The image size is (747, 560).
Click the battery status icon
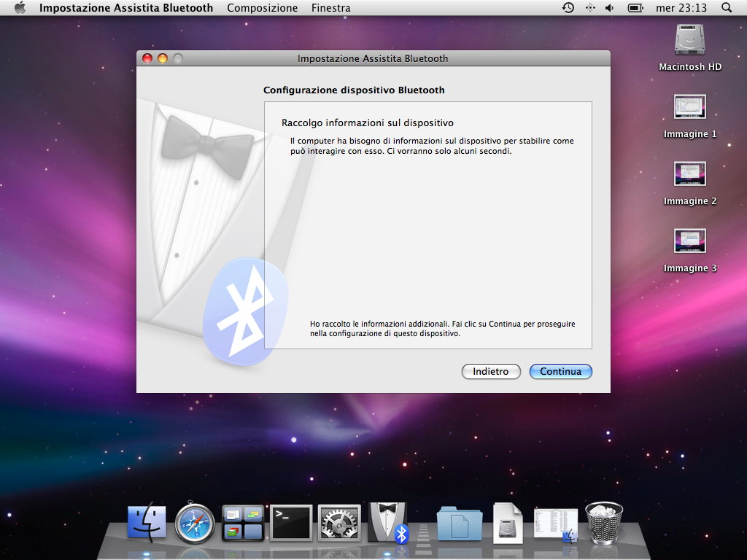point(635,7)
